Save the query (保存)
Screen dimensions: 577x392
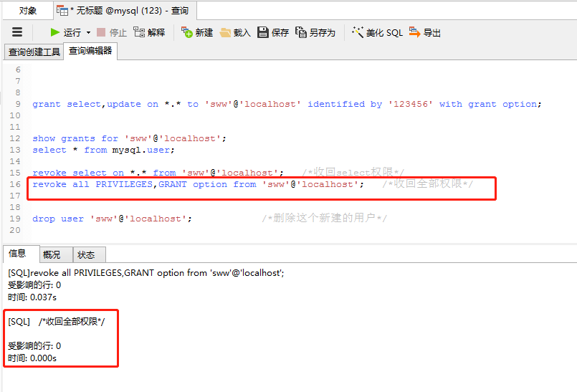pyautogui.click(x=272, y=32)
